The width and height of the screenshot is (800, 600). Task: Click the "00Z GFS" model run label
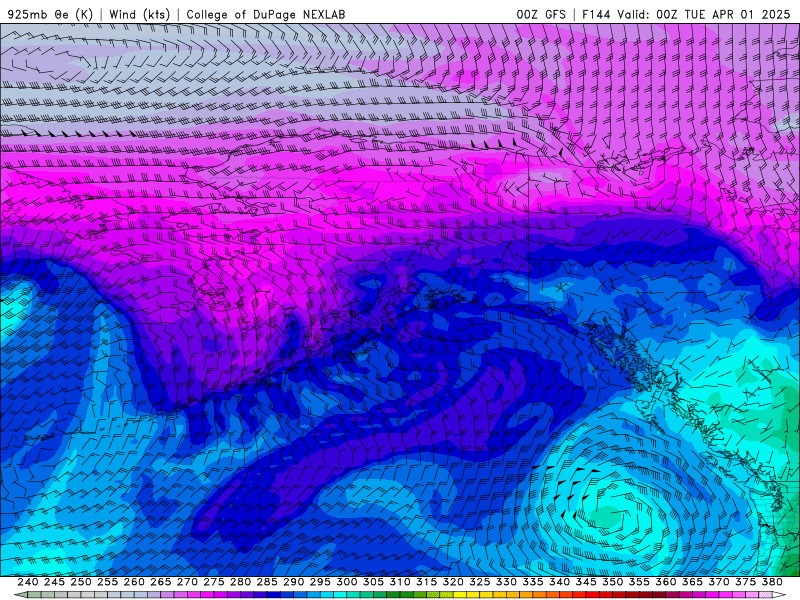tap(541, 14)
